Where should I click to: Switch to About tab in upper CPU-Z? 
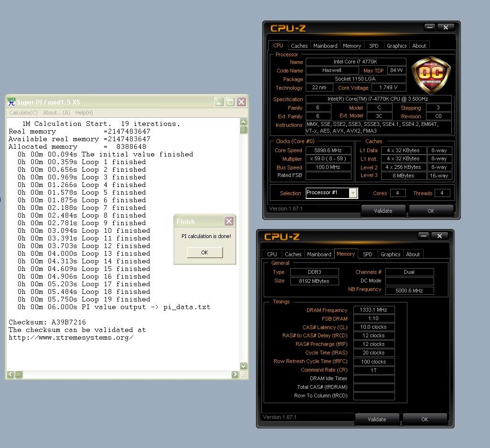[x=419, y=46]
